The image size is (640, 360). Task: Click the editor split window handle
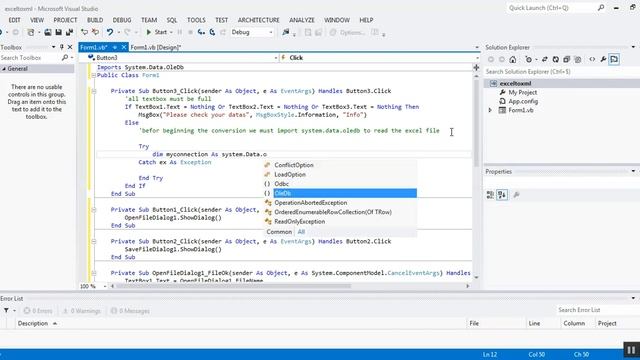point(476,67)
